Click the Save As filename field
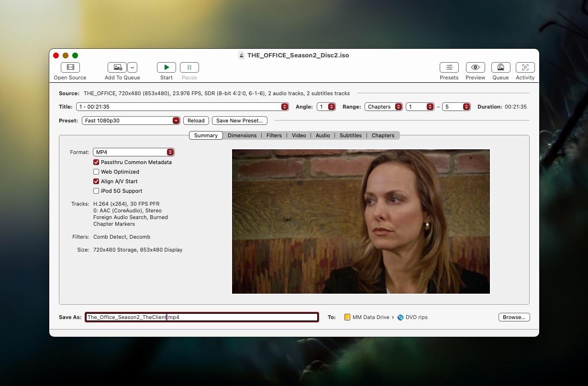The width and height of the screenshot is (588, 386). point(202,317)
